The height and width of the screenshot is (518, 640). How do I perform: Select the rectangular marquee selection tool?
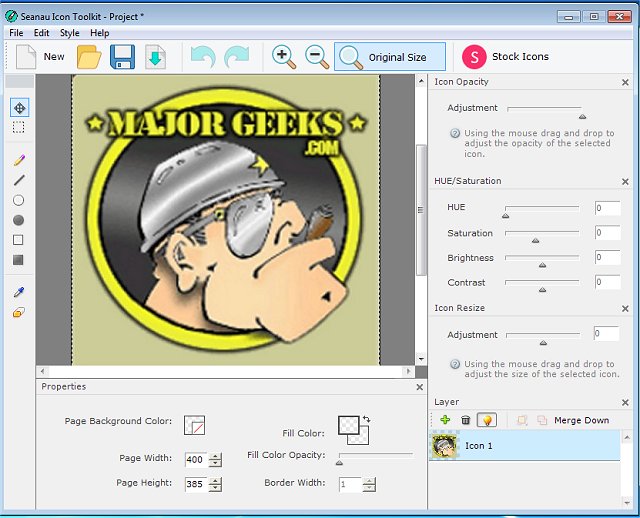19,128
